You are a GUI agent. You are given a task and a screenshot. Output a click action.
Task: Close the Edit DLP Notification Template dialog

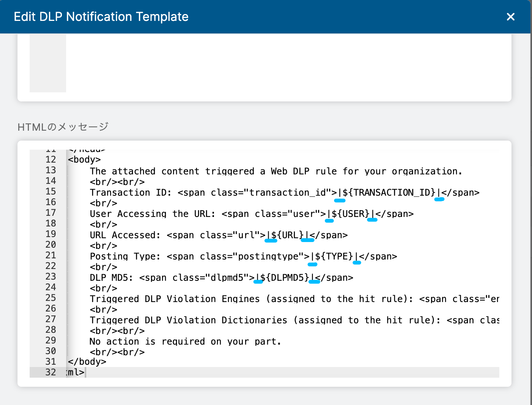click(510, 17)
